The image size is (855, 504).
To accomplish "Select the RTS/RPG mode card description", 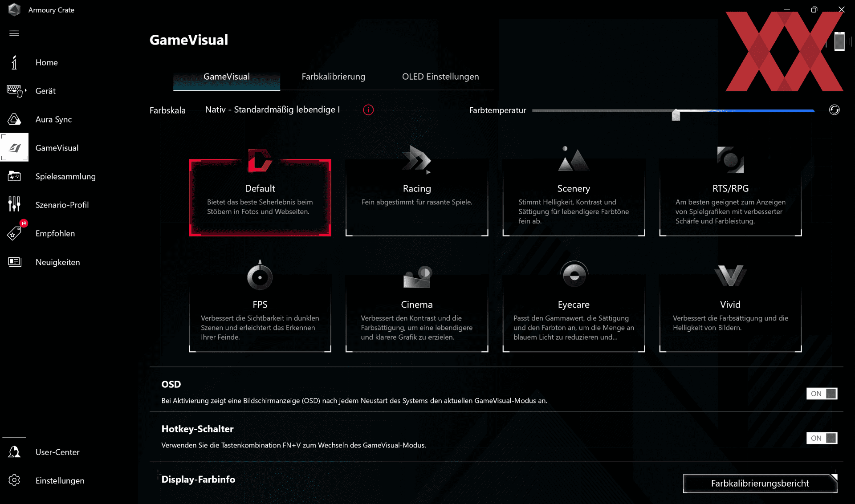I will (730, 211).
